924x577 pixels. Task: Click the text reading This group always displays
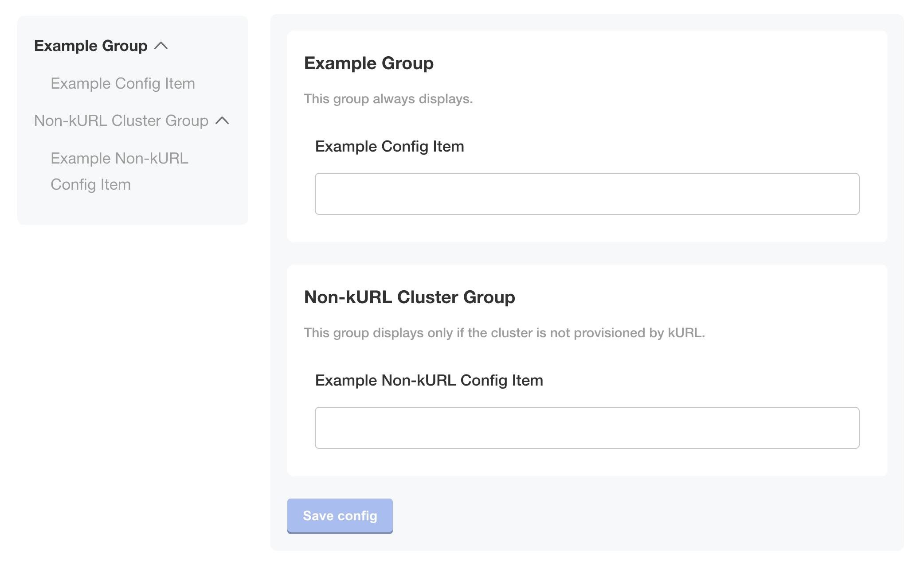pyautogui.click(x=388, y=99)
